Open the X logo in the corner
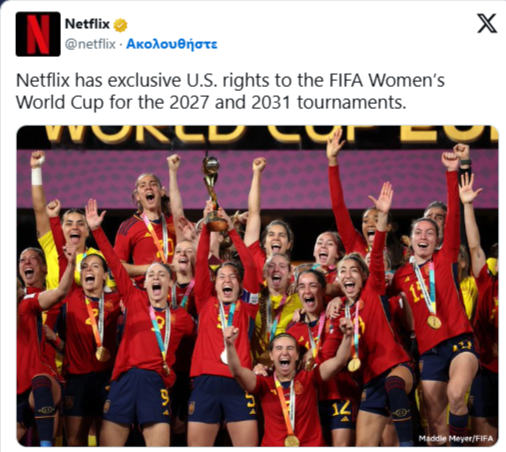 click(487, 23)
